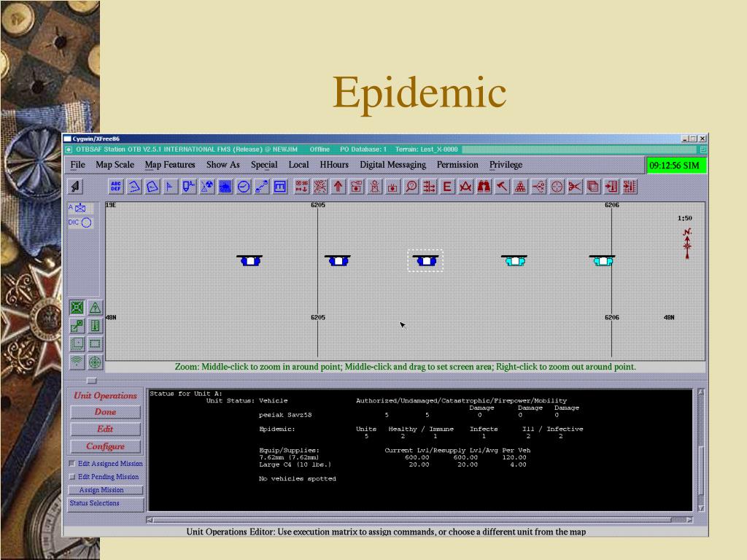Image resolution: width=747 pixels, height=560 pixels.
Task: Click the green compass wheel icon
Action: coord(96,362)
